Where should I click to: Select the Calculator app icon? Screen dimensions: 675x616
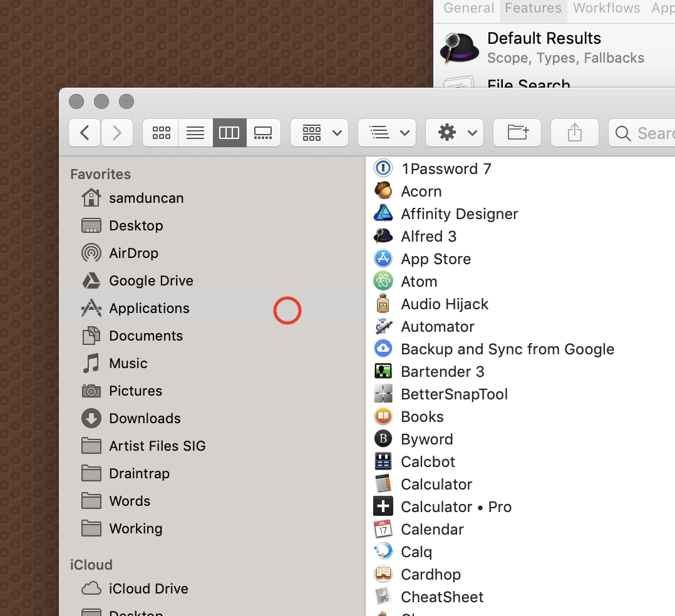click(x=383, y=484)
